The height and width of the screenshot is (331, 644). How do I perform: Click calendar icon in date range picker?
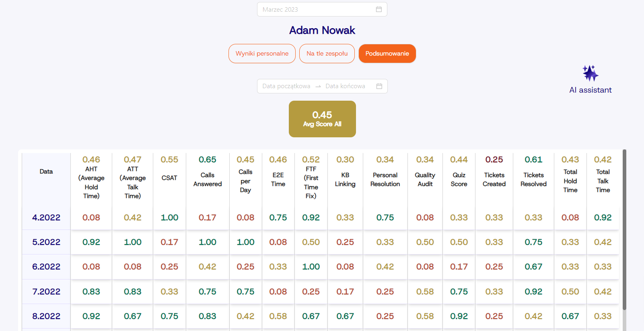click(379, 86)
